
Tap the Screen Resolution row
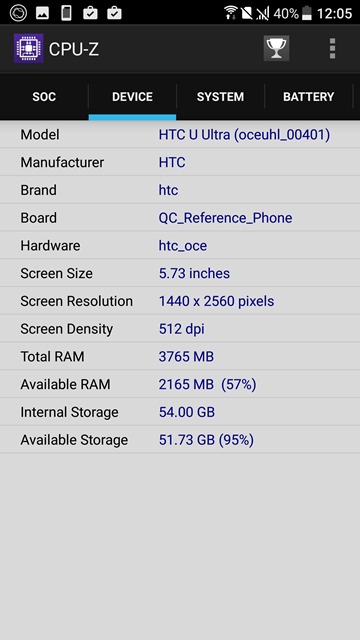tap(180, 301)
